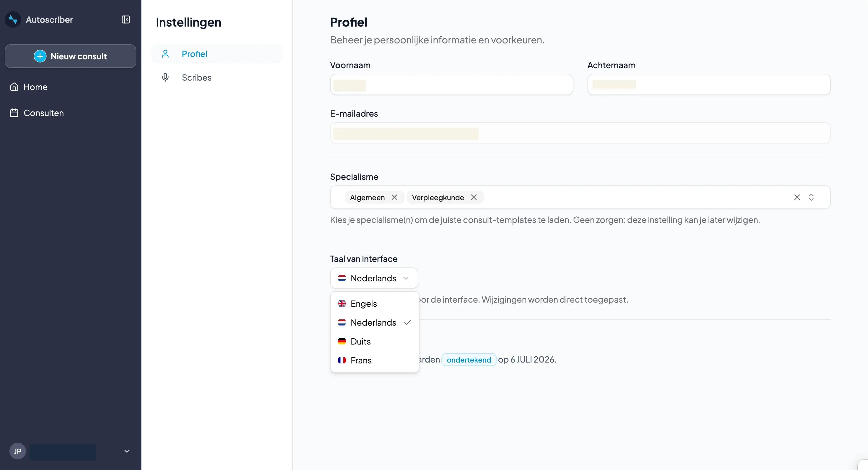Click the JP avatar
This screenshot has height=470, width=868.
17,451
